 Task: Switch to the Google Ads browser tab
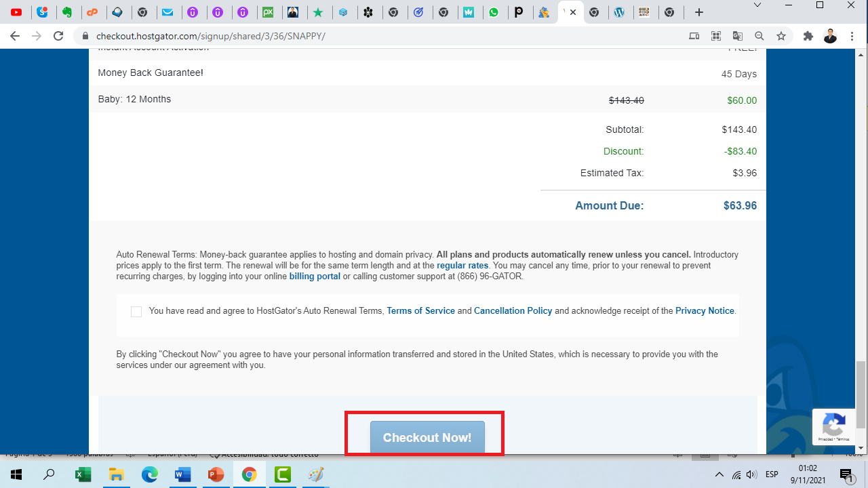[544, 12]
